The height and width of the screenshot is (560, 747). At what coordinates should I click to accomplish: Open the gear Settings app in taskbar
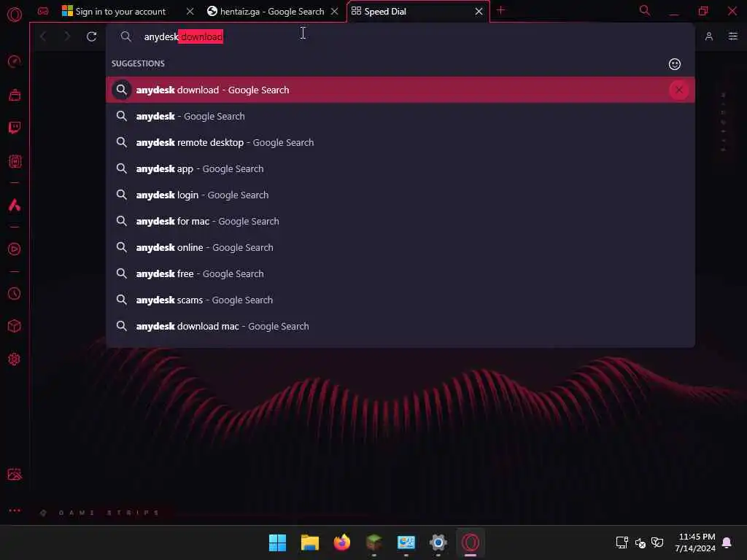(438, 542)
